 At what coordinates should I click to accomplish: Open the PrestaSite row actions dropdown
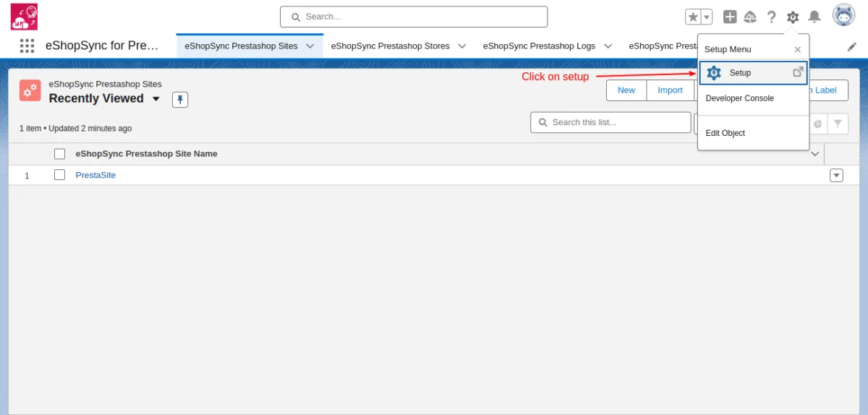(x=837, y=175)
